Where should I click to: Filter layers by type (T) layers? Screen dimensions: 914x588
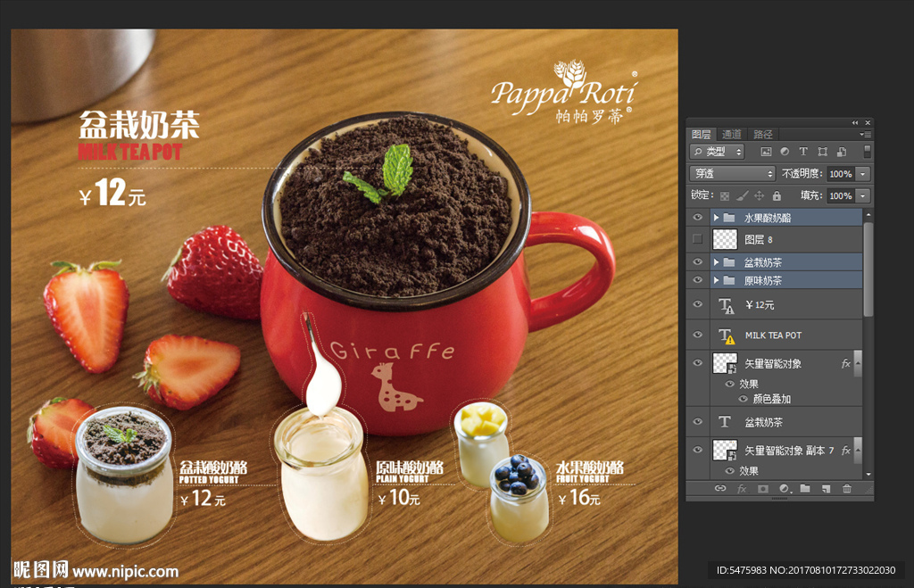click(x=803, y=152)
